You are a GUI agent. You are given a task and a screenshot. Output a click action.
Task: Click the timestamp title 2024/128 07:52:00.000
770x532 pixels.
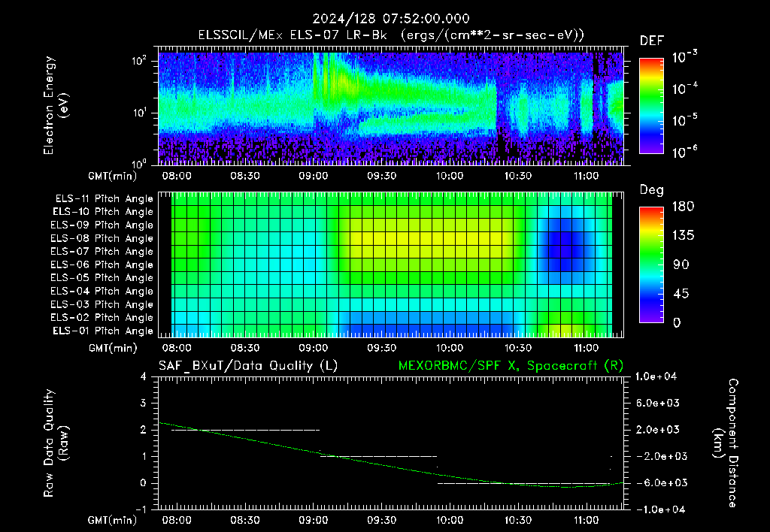pos(391,19)
